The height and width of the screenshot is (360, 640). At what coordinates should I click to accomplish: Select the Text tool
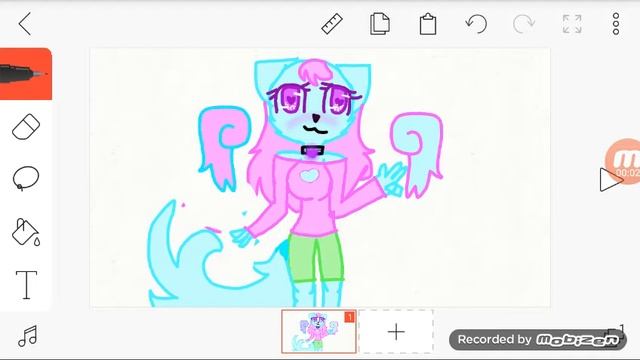(26, 284)
